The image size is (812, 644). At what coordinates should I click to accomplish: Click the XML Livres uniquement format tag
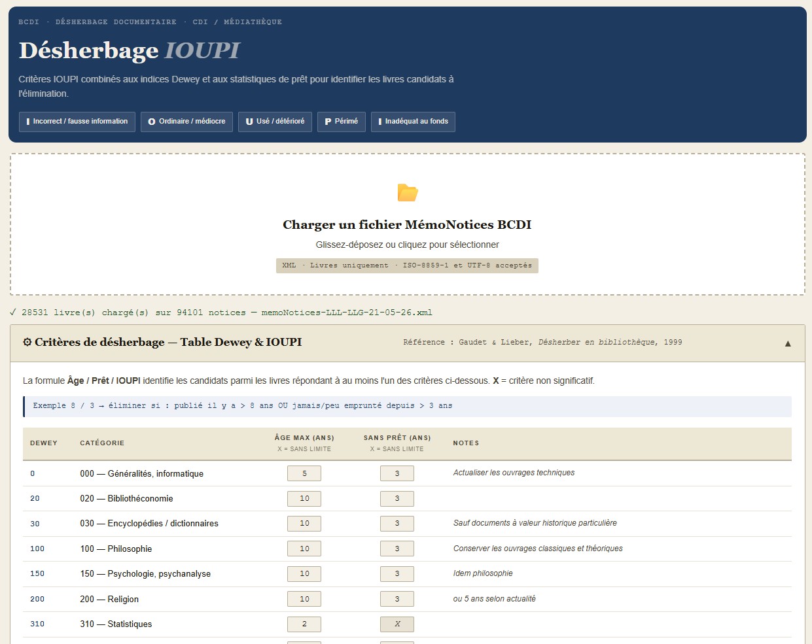pos(407,265)
